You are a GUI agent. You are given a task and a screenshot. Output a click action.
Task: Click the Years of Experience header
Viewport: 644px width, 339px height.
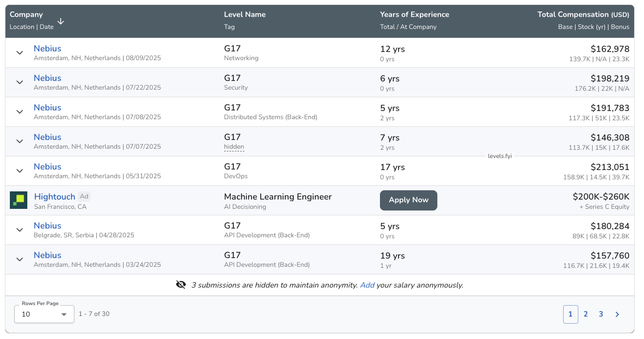tap(414, 15)
